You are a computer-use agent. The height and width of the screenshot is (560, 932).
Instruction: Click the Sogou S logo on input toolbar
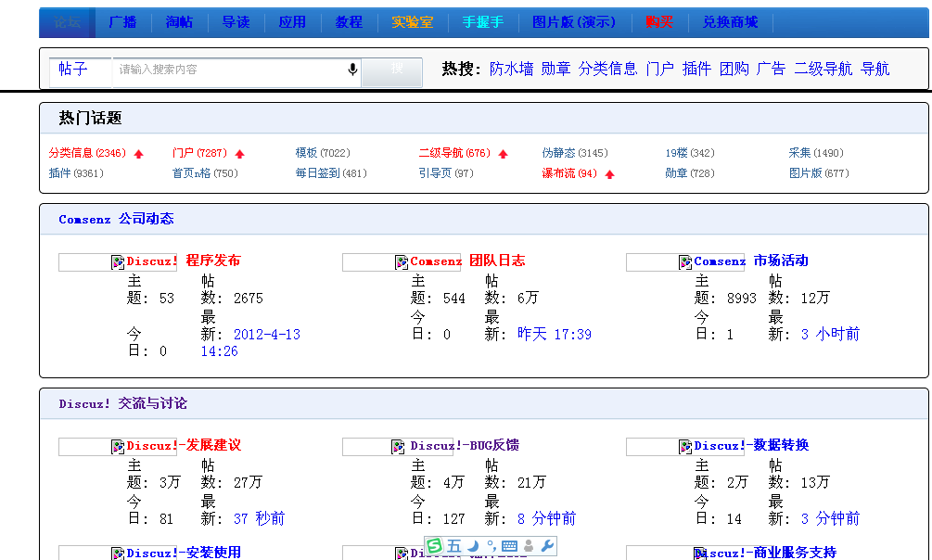pyautogui.click(x=435, y=545)
